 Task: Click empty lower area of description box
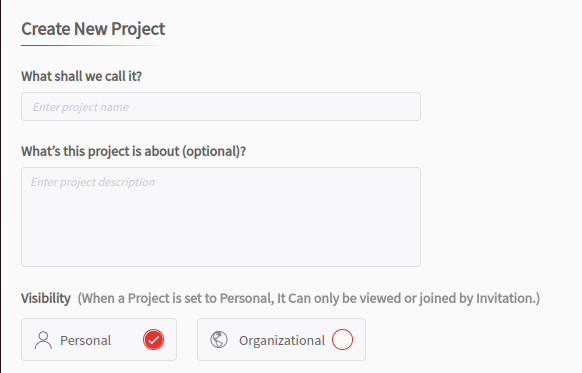(x=221, y=238)
